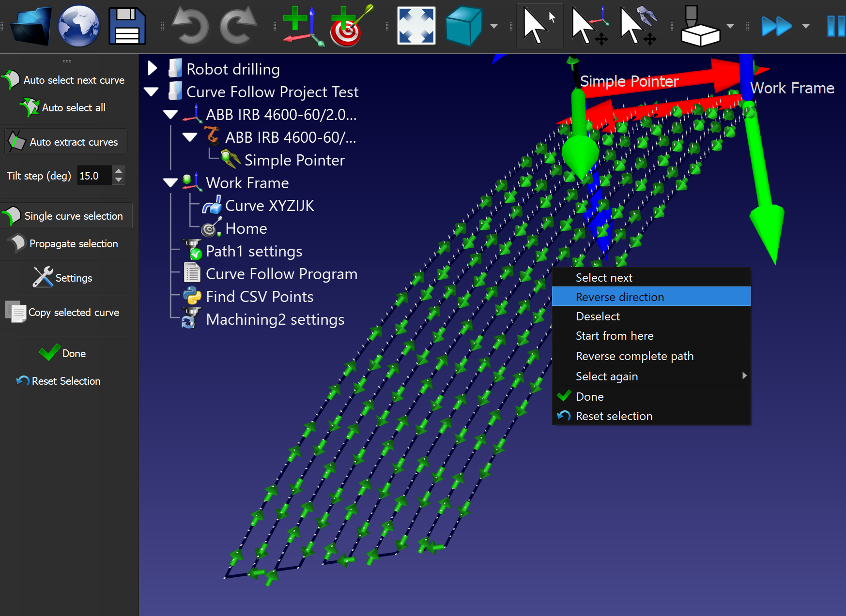Click the fast simulation double-arrow icon
Viewport: 846px width, 616px height.
(776, 26)
